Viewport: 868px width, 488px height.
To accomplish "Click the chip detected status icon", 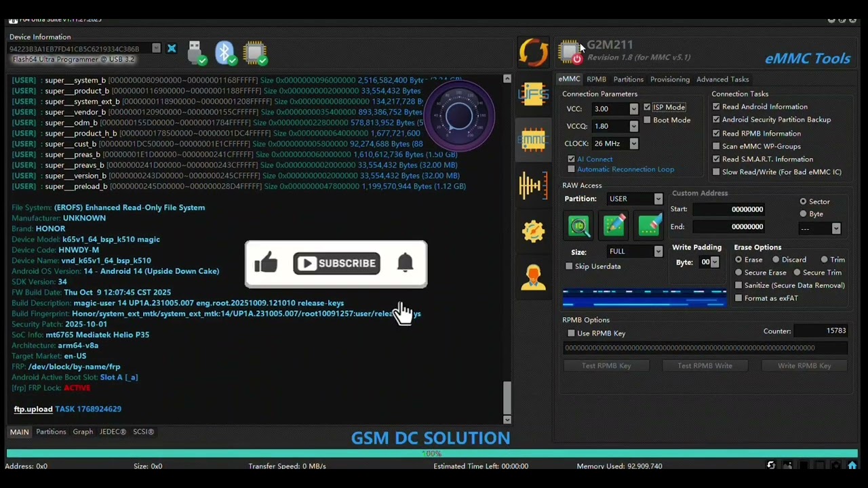I will pos(255,53).
